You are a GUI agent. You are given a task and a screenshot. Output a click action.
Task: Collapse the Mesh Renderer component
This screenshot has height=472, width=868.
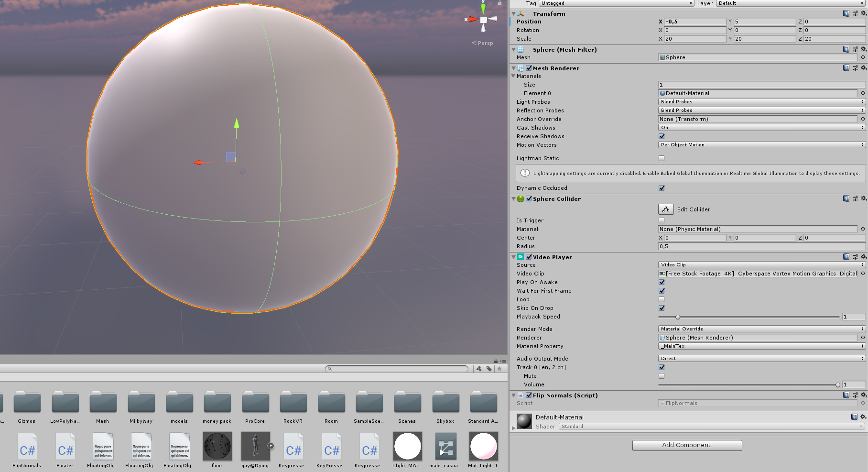click(514, 68)
